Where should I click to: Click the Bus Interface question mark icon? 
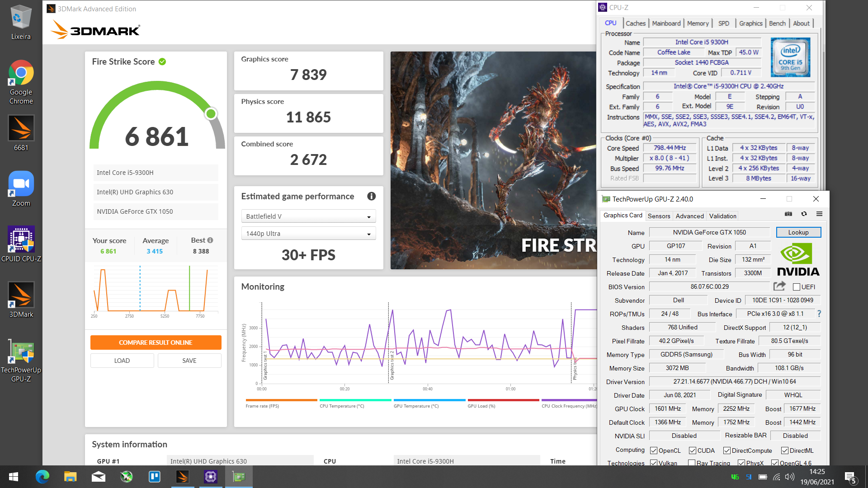(819, 314)
